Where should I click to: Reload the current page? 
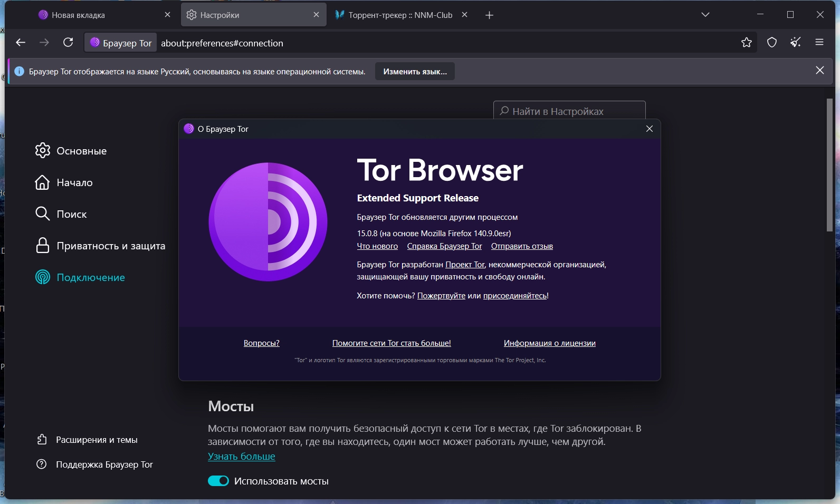(x=68, y=43)
